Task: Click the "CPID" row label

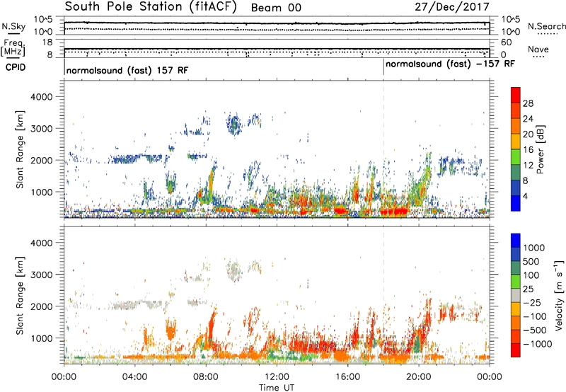Action: [16, 67]
